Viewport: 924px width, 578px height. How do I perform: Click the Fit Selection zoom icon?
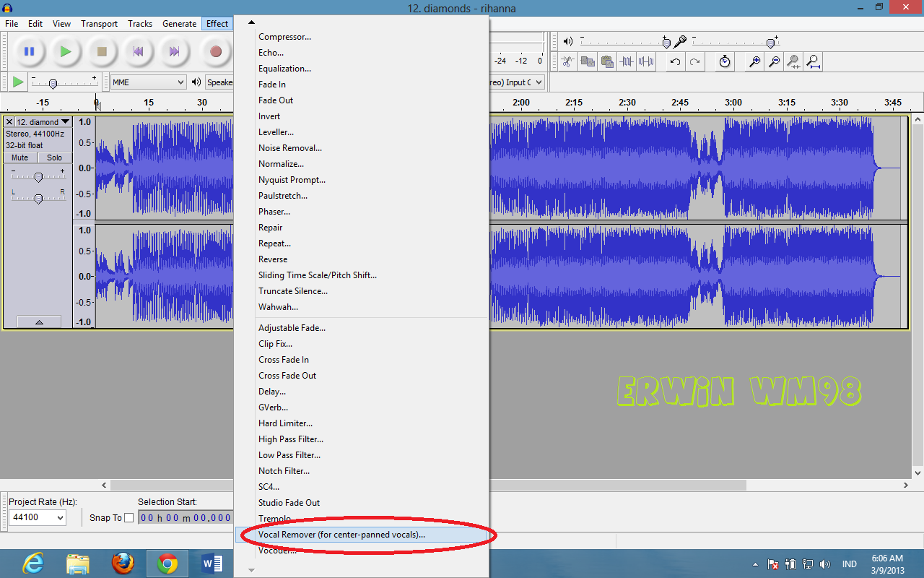[x=793, y=61]
